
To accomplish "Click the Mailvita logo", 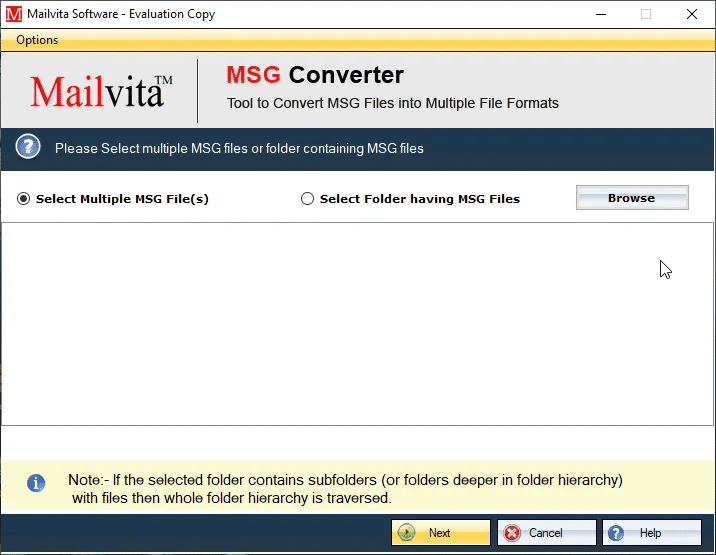I will click(101, 91).
